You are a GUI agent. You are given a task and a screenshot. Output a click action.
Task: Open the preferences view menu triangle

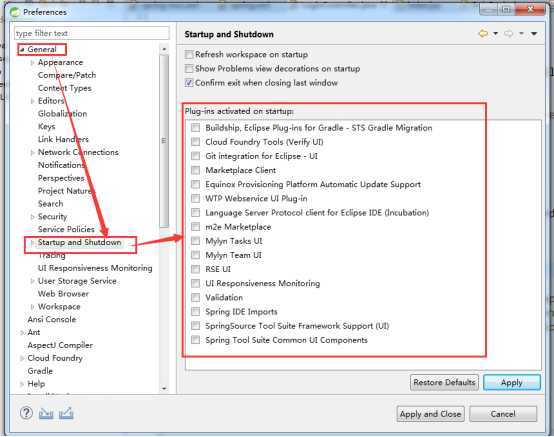534,34
